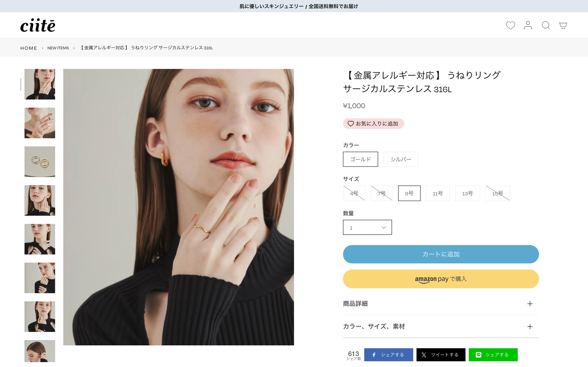Viewport: 588px width, 367px height.
Task: Choose ring size 11号
Action: click(438, 193)
